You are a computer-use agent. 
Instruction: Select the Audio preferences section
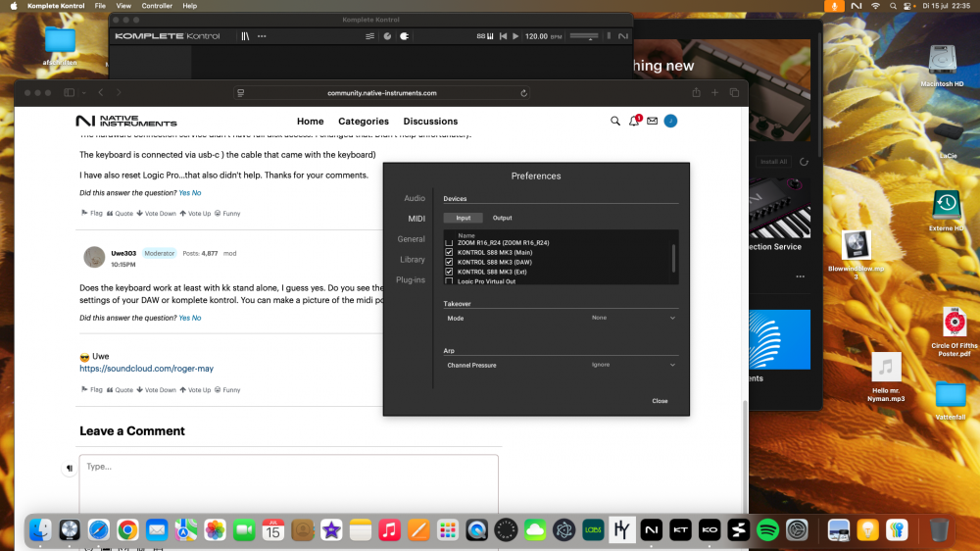point(415,198)
